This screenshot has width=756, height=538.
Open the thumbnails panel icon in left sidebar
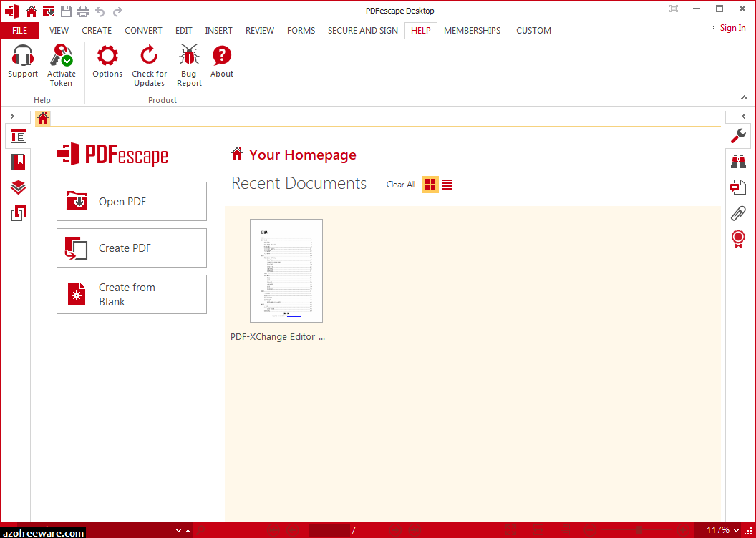click(19, 137)
